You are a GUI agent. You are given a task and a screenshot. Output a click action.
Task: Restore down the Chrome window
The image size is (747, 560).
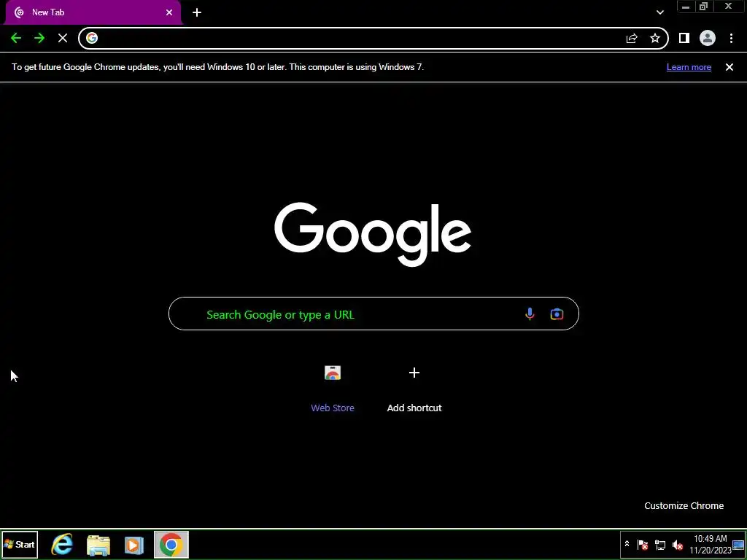point(704,7)
